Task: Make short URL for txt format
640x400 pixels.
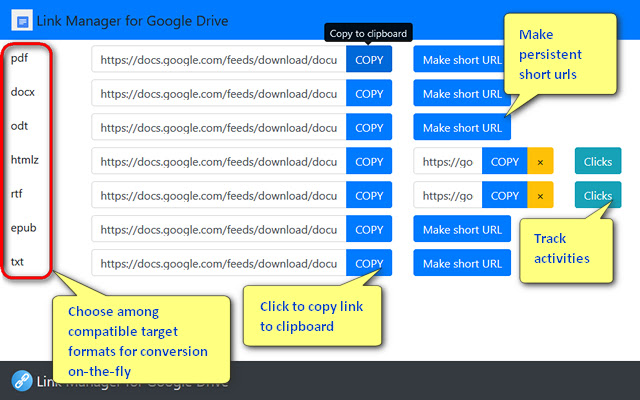Action: coord(462,262)
